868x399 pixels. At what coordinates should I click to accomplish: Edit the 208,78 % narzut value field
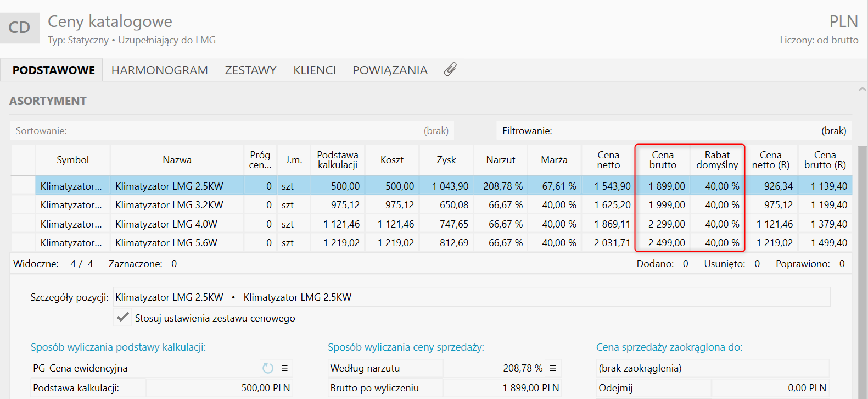(502, 368)
